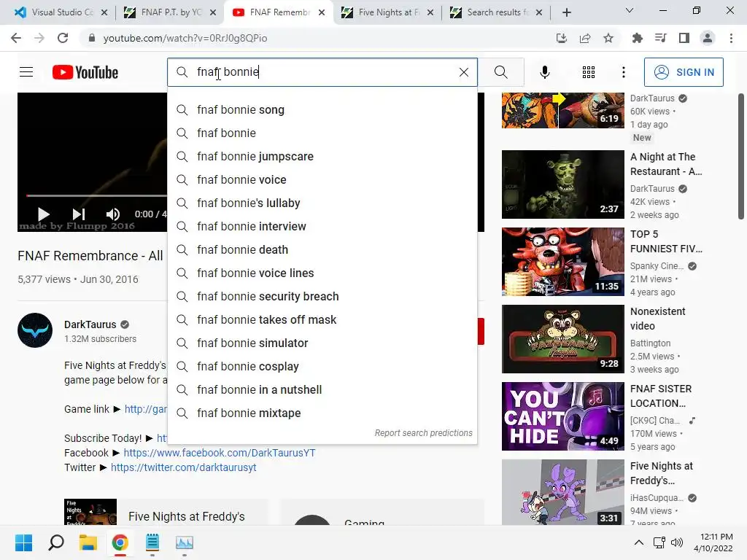Open YouTube settings three-dot menu
Image resolution: width=747 pixels, height=560 pixels.
coord(623,72)
